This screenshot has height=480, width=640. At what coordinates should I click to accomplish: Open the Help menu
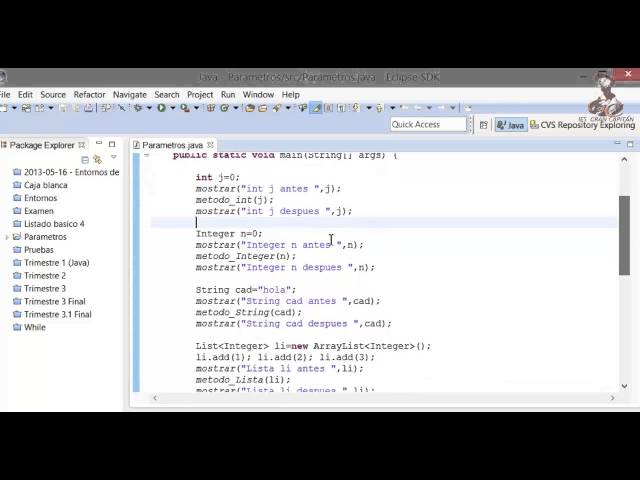(291, 95)
